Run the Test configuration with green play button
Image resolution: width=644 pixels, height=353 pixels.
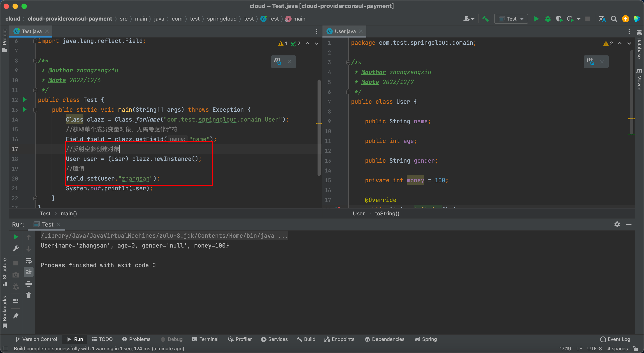pos(536,19)
